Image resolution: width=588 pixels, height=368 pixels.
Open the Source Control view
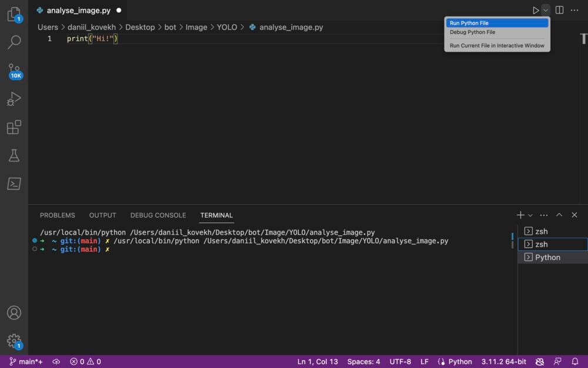click(x=14, y=71)
